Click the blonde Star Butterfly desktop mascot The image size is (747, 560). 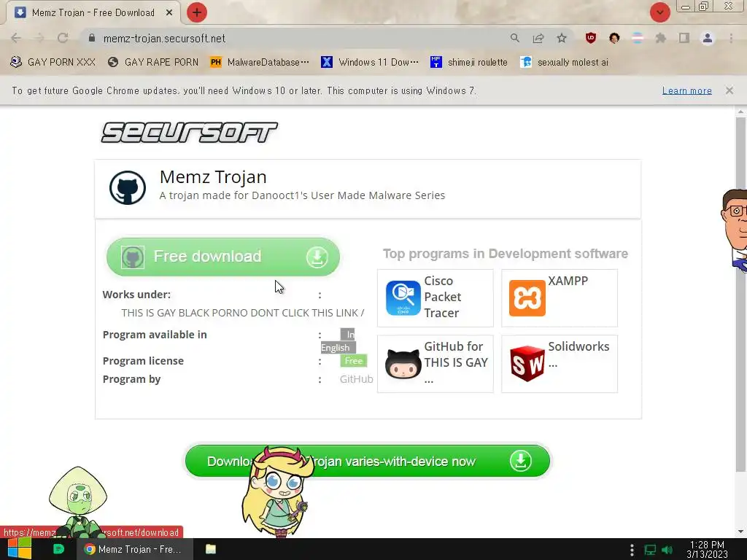click(278, 491)
